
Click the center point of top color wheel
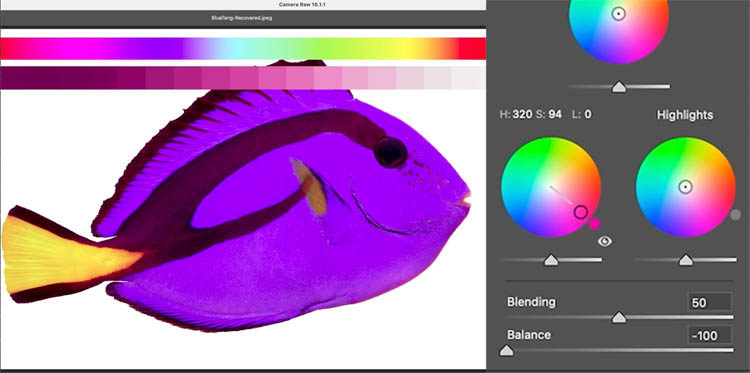pyautogui.click(x=618, y=13)
